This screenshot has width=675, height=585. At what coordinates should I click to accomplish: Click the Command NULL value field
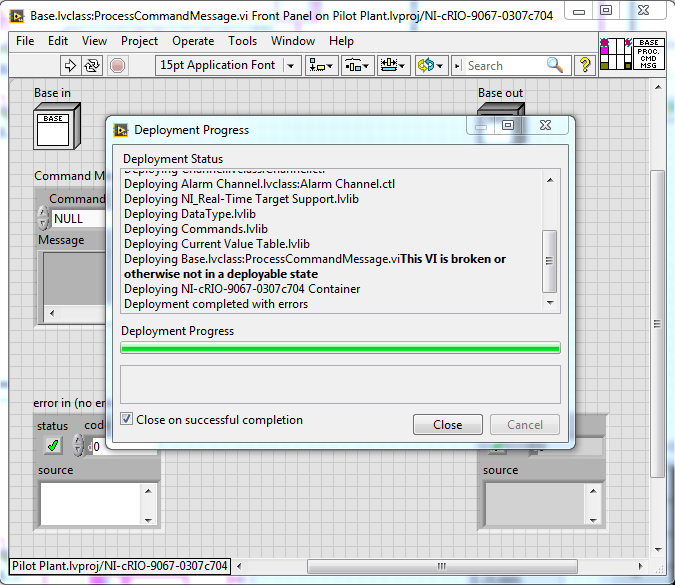coord(78,218)
